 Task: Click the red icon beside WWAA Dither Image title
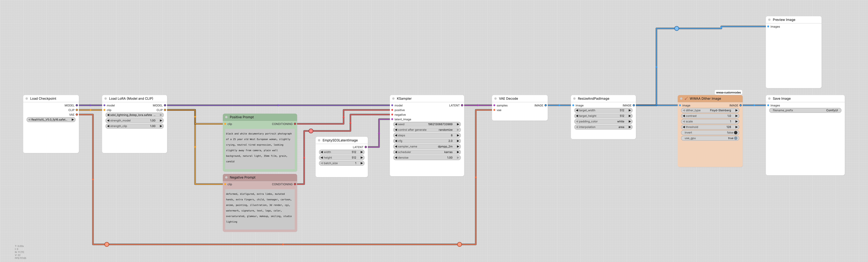[x=686, y=99]
